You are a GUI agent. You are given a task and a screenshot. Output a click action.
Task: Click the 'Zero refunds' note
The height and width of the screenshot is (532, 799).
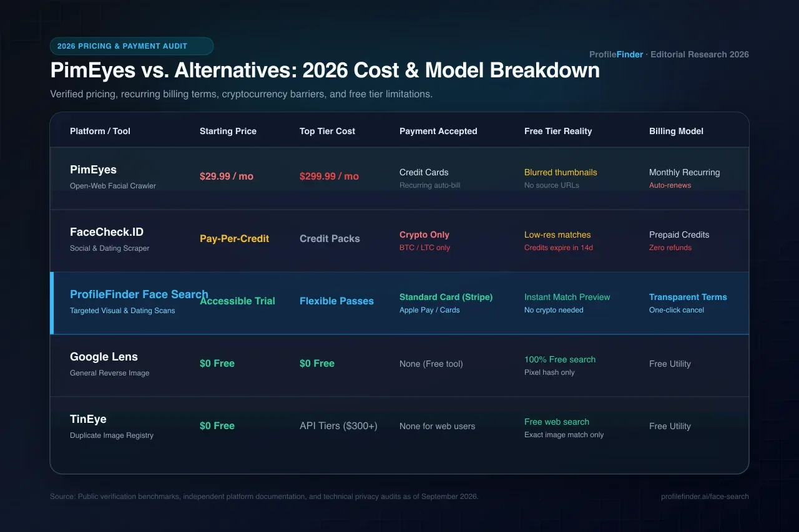tap(670, 248)
